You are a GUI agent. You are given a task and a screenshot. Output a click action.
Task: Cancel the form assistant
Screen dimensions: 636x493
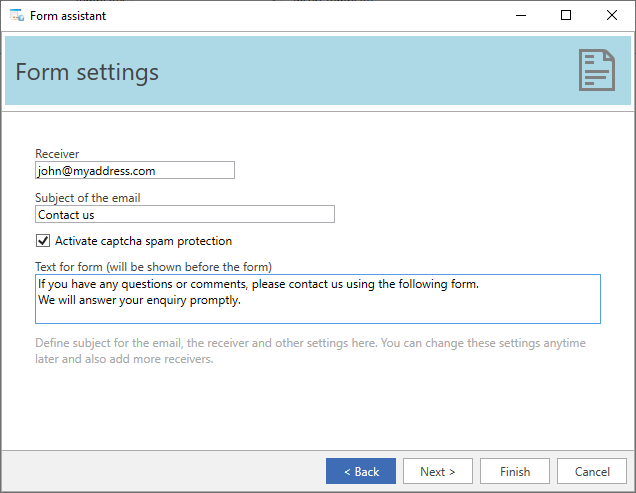pyautogui.click(x=592, y=471)
